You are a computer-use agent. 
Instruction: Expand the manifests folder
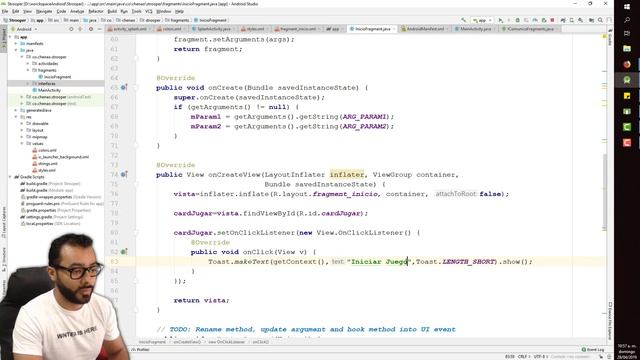click(16, 43)
